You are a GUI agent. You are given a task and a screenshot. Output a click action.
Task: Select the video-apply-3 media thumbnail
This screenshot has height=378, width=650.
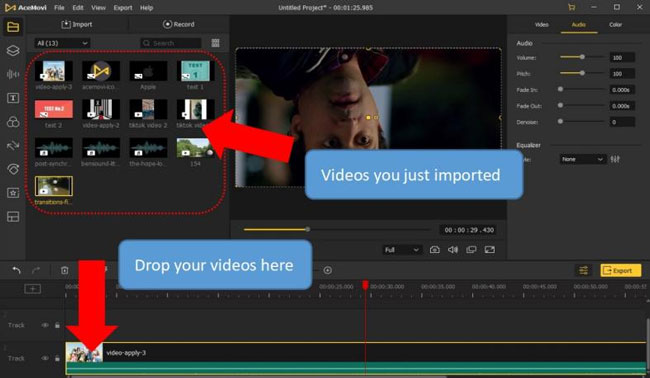click(54, 71)
